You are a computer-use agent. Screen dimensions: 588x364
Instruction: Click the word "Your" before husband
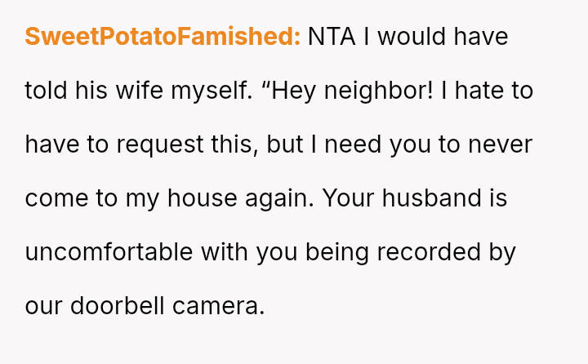[x=349, y=198]
